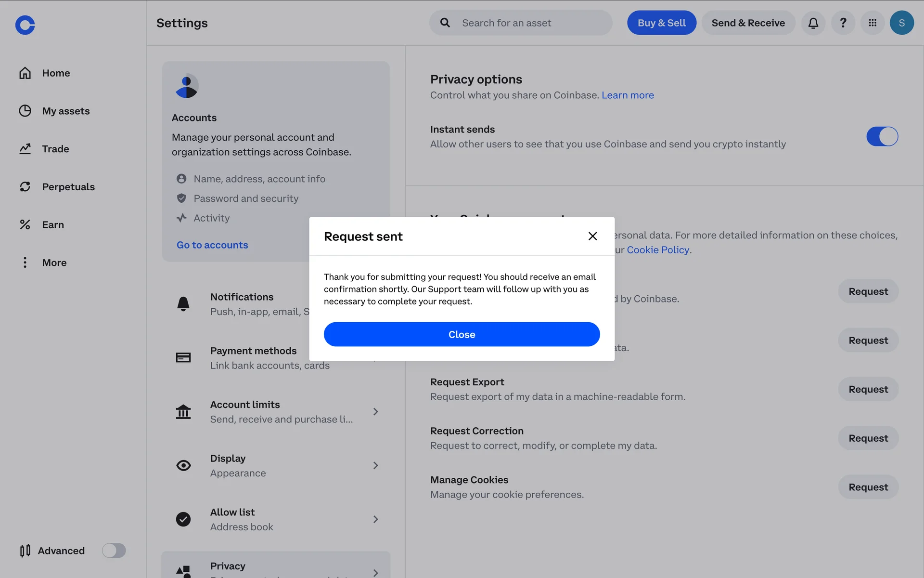Click the Trade chart icon in sidebar
Viewport: 924px width, 578px height.
tap(25, 149)
